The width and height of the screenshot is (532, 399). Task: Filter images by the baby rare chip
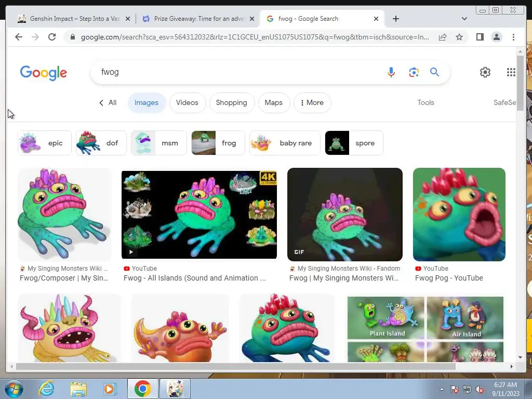[284, 143]
